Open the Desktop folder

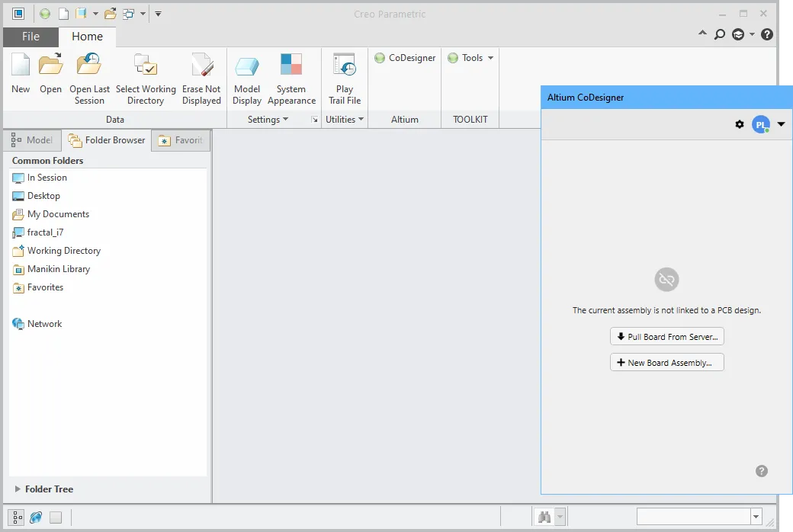coord(36,196)
